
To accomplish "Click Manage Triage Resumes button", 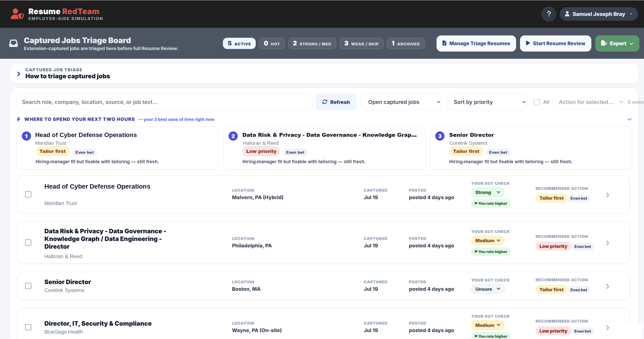I will [x=476, y=43].
